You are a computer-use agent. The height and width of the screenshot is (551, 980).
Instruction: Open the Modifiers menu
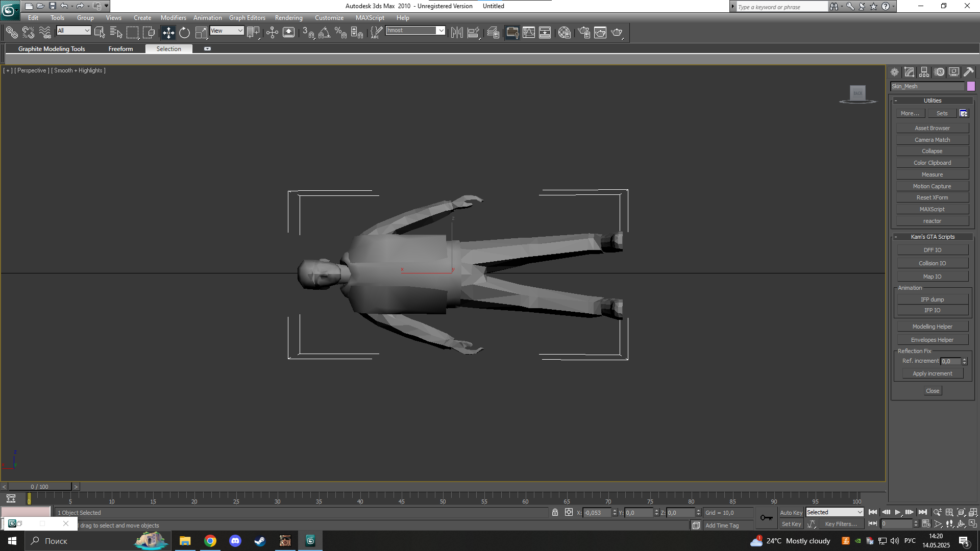point(173,18)
